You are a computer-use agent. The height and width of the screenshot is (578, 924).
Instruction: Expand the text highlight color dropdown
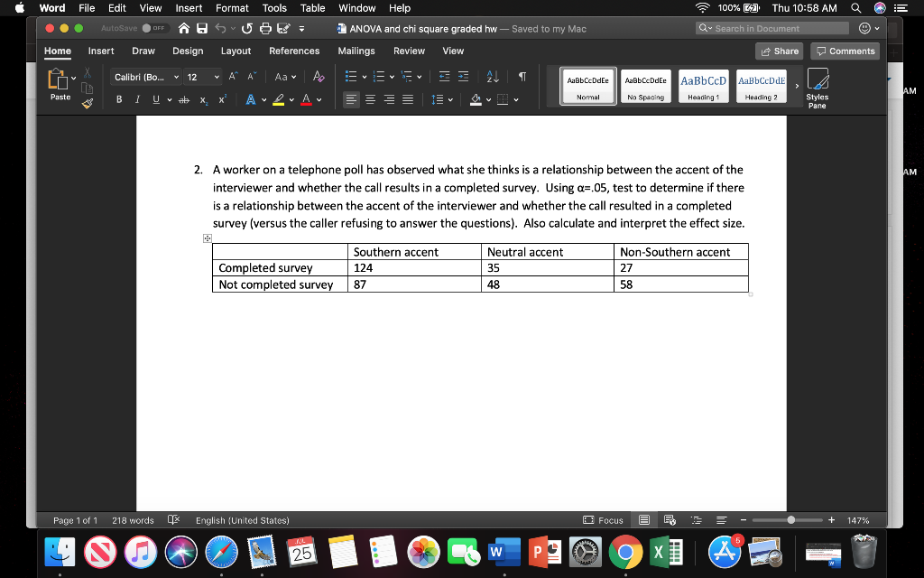click(291, 99)
